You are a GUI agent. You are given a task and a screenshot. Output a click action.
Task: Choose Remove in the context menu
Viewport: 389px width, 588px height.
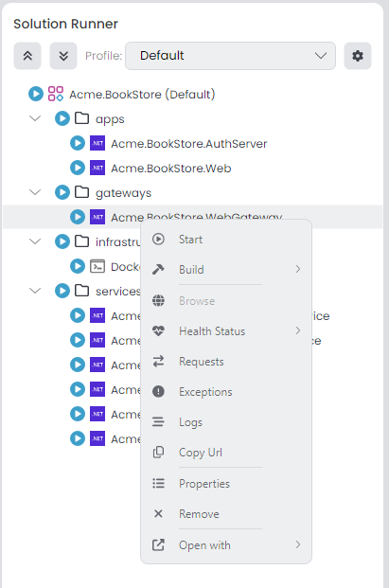[226, 514]
